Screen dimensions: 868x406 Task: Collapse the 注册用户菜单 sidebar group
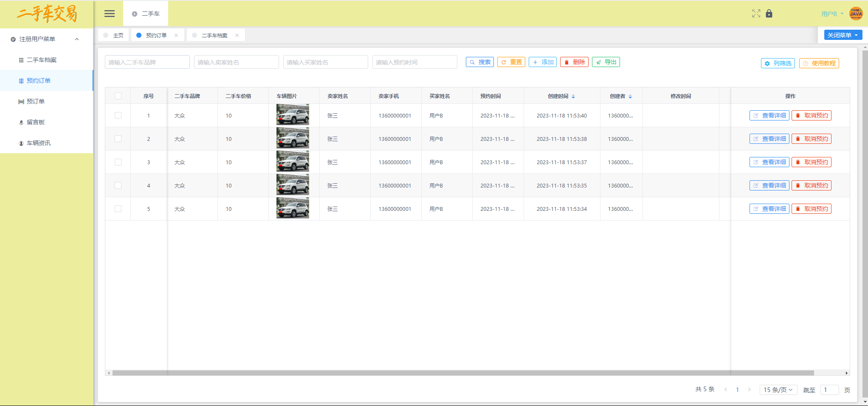(77, 39)
